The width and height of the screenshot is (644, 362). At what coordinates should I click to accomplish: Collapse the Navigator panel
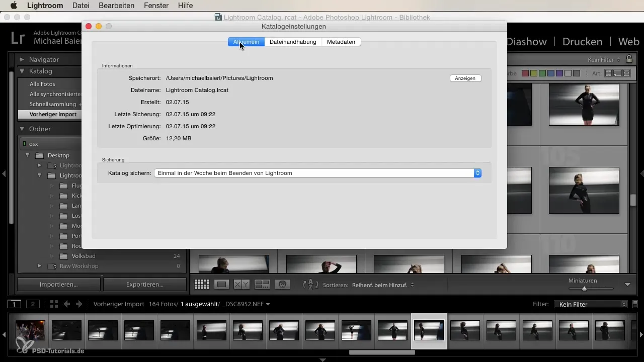[x=22, y=59]
